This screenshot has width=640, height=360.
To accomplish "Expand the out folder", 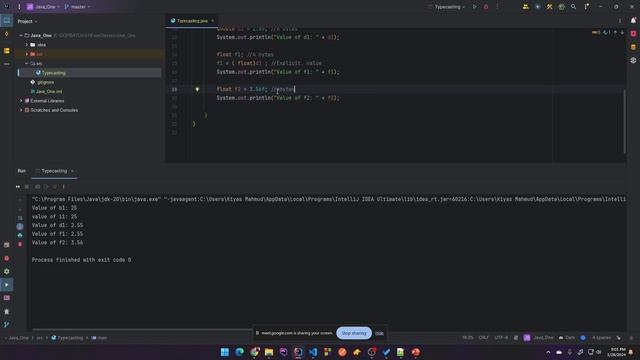I will click(x=27, y=54).
